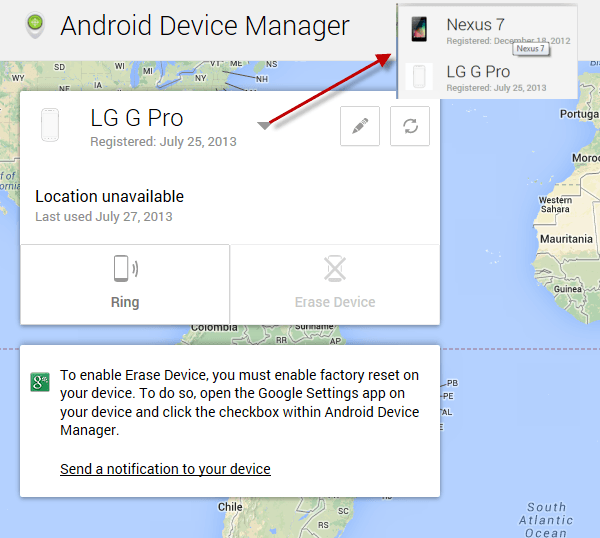Click the Guinea label on the map

568,289
